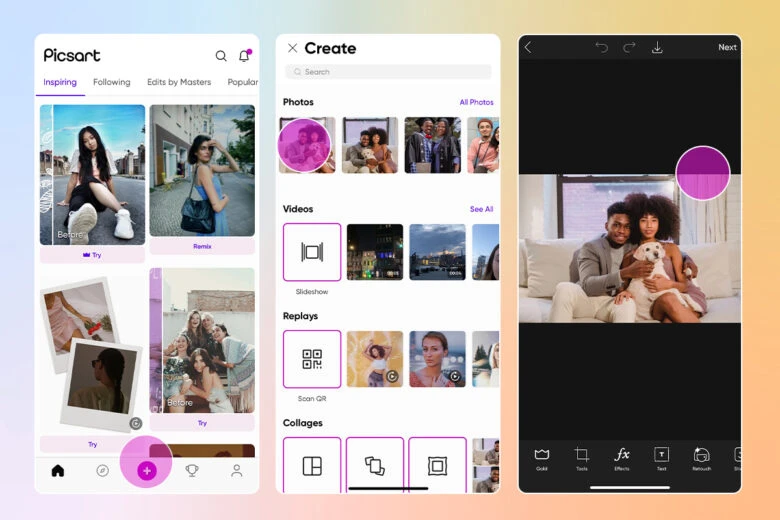Viewport: 780px width, 520px height.
Task: Select the Slideshow video option
Action: pyautogui.click(x=312, y=252)
